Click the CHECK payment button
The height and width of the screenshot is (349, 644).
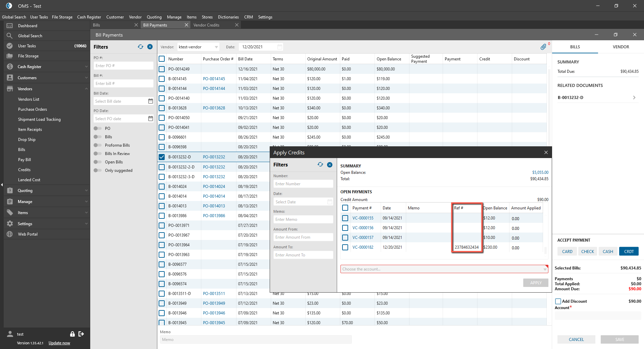point(587,251)
